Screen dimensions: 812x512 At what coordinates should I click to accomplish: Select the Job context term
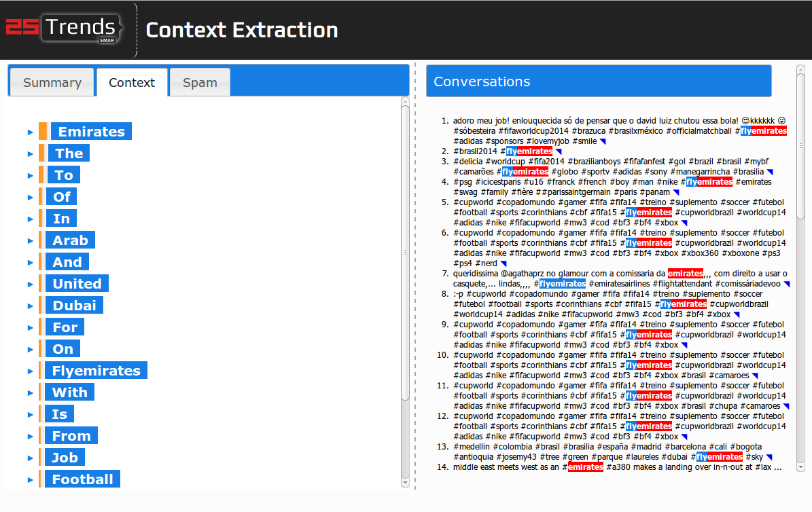[x=65, y=458]
